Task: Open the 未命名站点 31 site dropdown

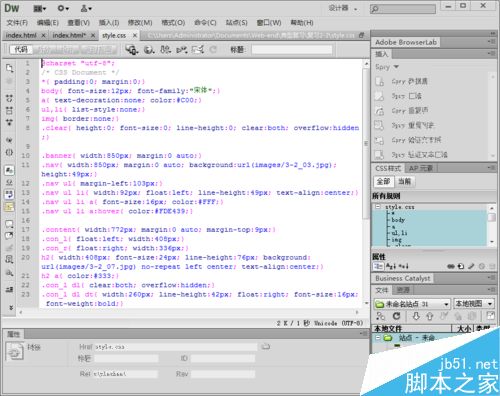Action: click(412, 304)
